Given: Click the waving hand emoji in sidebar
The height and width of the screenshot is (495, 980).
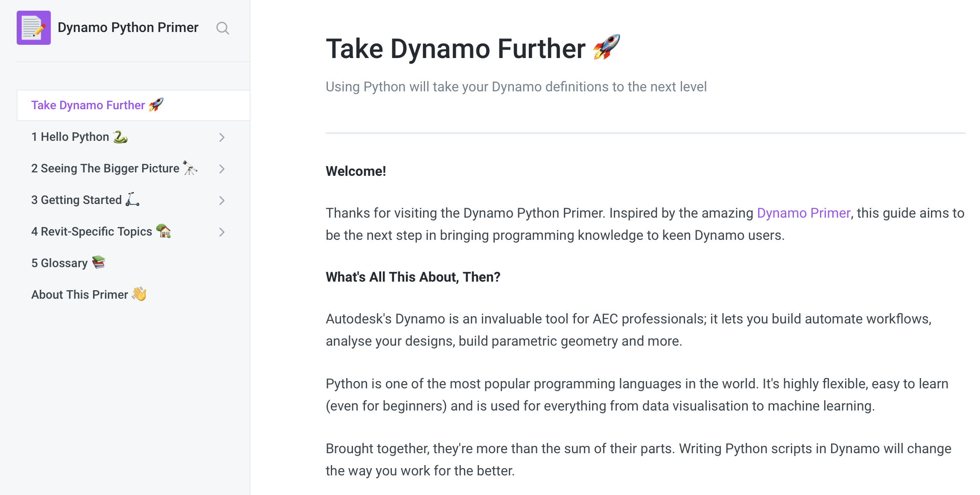Looking at the screenshot, I should point(139,294).
